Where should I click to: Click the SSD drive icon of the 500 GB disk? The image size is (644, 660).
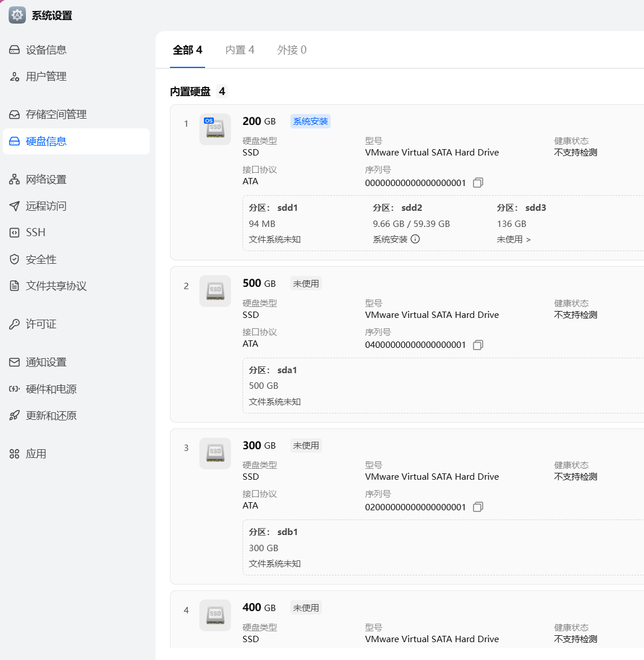coord(215,291)
